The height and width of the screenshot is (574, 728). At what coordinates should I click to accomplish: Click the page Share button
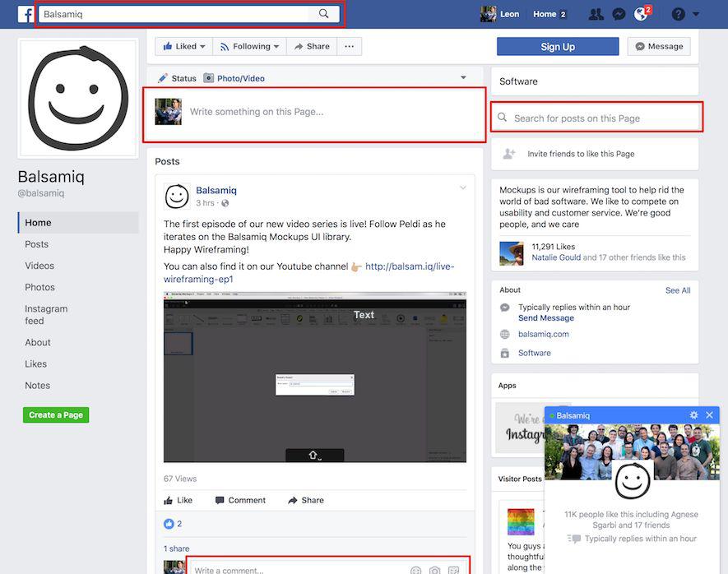click(312, 46)
